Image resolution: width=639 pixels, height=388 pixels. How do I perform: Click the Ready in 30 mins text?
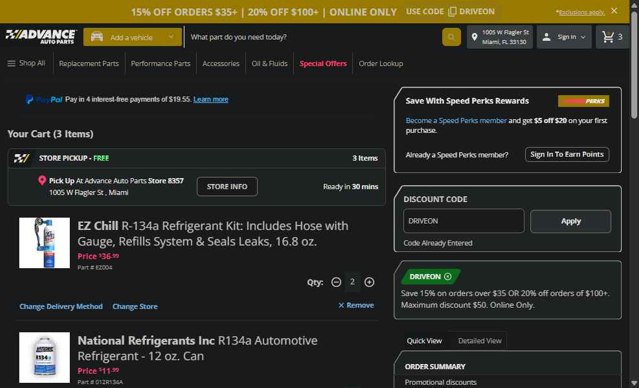coord(350,187)
